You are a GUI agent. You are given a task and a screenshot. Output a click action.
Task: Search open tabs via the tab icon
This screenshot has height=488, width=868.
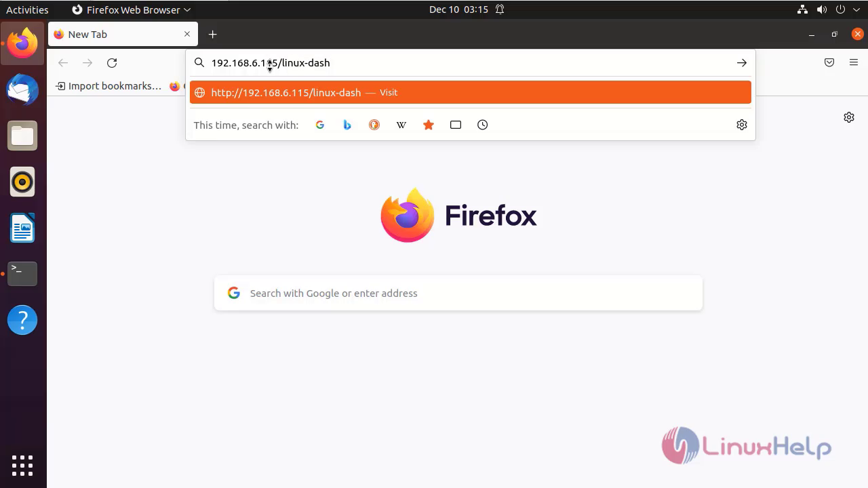(456, 125)
